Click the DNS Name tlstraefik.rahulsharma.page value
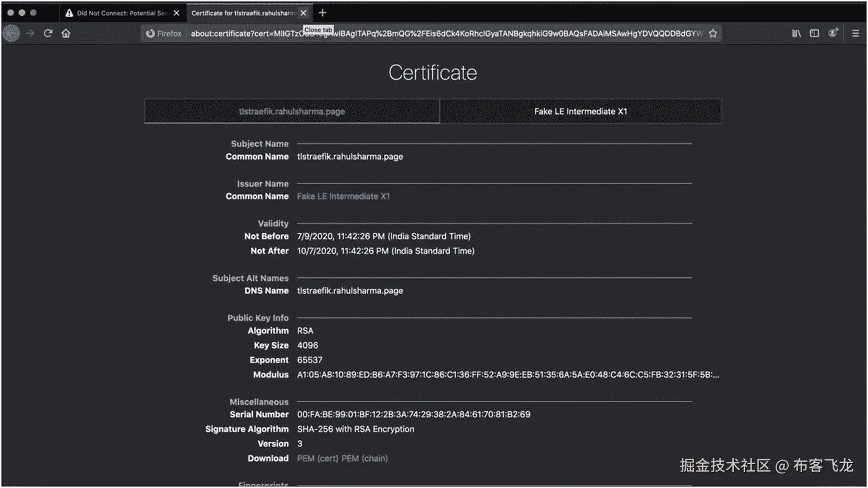Screen dimensions: 868x488 point(350,291)
